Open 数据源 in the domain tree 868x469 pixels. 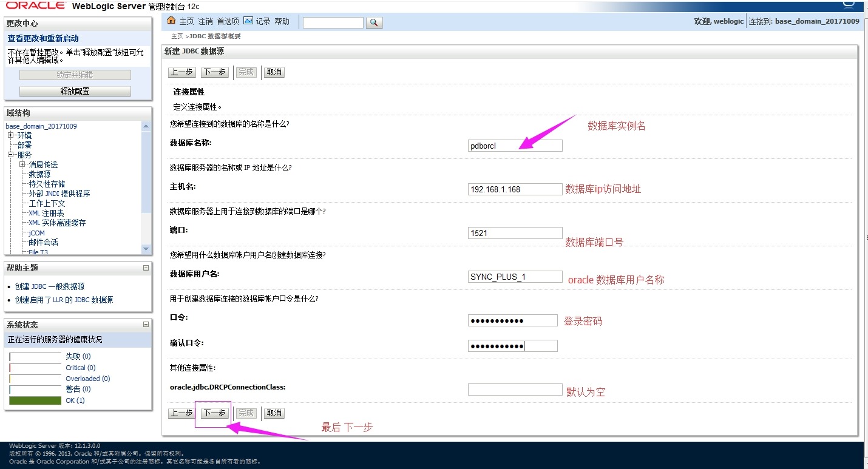click(39, 174)
